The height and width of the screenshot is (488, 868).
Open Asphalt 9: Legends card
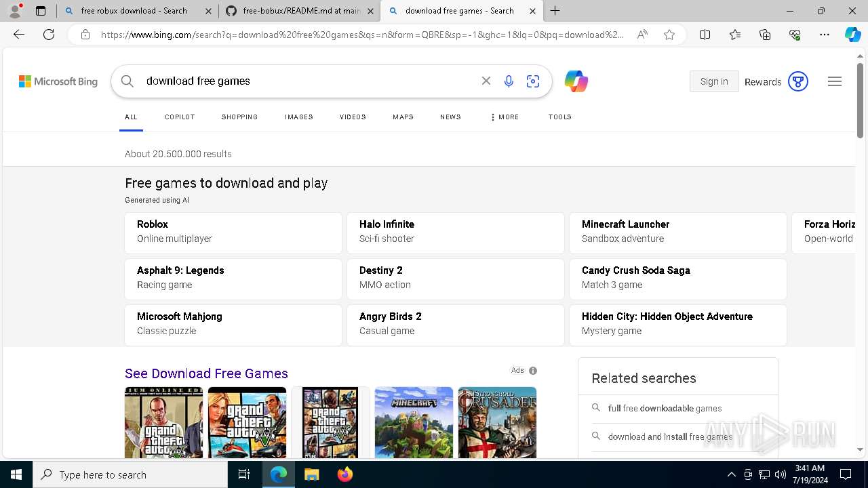pyautogui.click(x=233, y=279)
